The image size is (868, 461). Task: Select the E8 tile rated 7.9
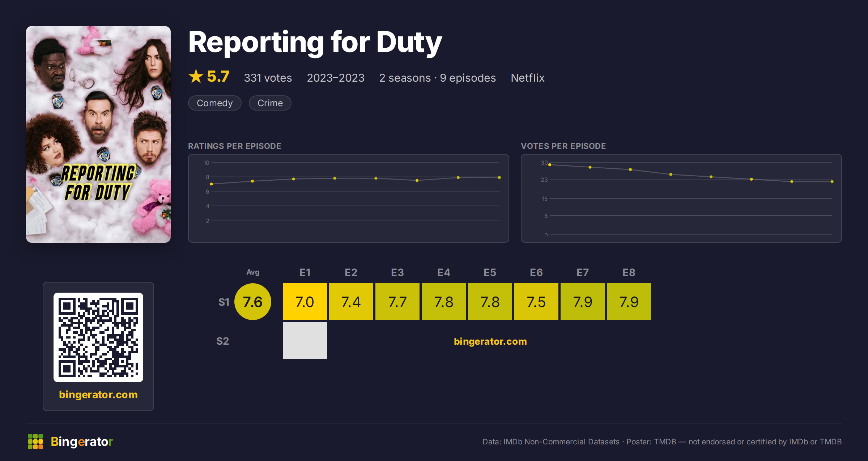pos(629,302)
